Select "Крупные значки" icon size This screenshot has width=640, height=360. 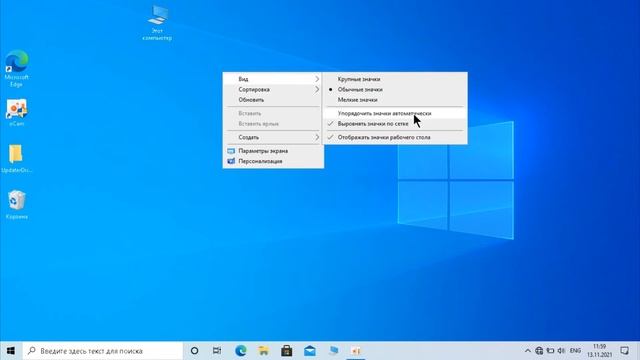(x=395, y=79)
